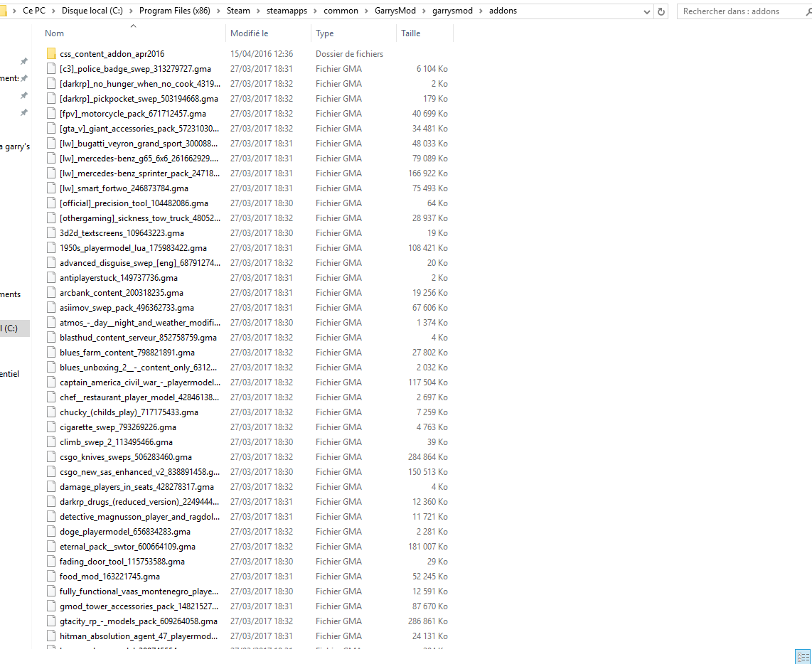Click the css_content_addon_apr2016 folder icon
Viewport: 812px width, 664px height.
pos(50,53)
